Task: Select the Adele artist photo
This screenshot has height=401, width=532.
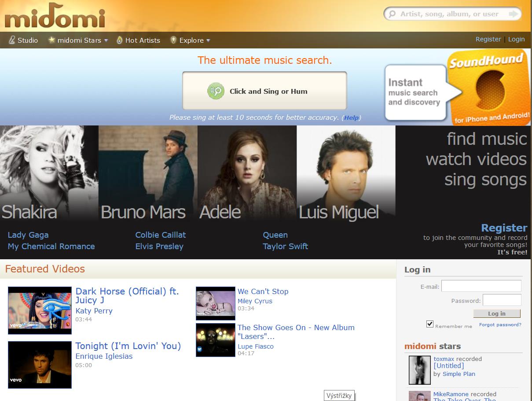Action: [247, 173]
